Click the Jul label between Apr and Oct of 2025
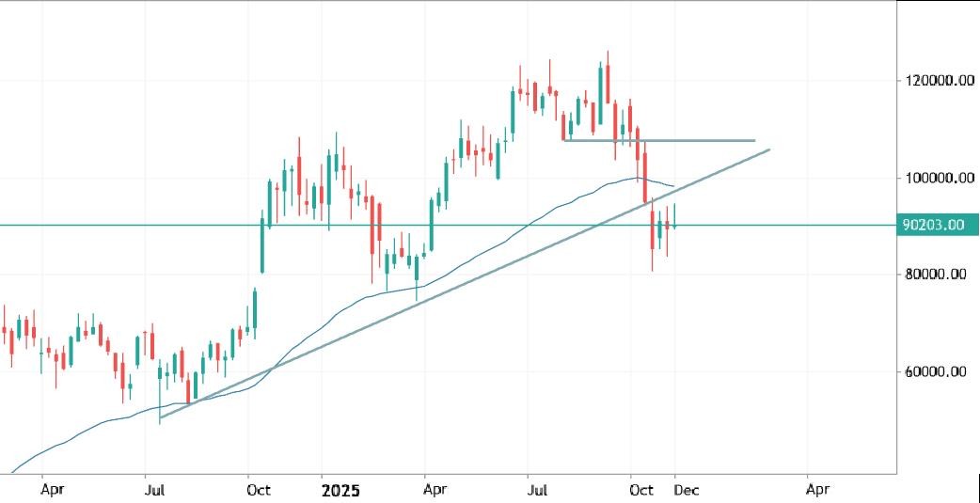The width and height of the screenshot is (980, 503). 537,490
